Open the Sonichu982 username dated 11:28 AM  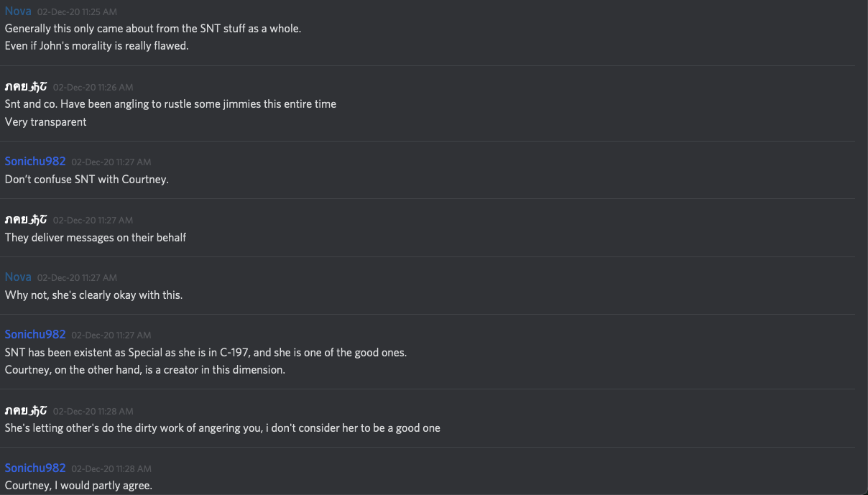[x=34, y=468]
